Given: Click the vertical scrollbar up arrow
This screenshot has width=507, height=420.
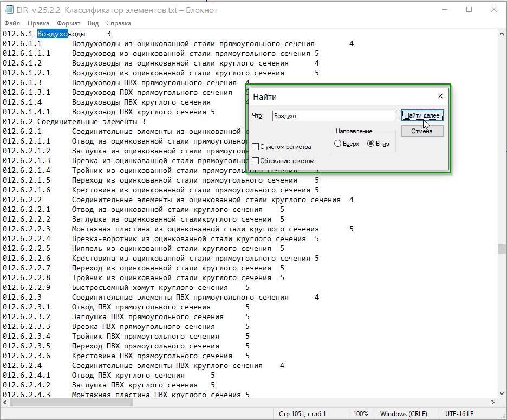Looking at the screenshot, I should [x=502, y=34].
